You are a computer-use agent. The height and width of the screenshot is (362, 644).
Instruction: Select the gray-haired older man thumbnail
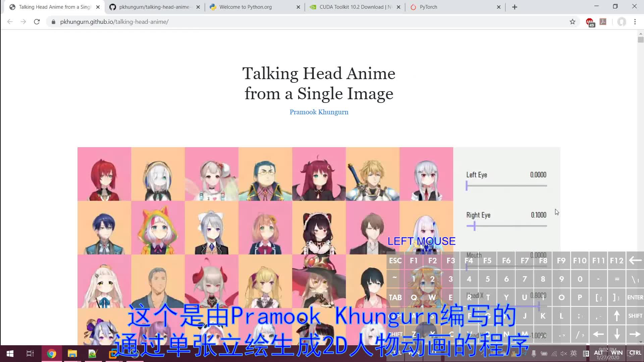[x=158, y=281]
